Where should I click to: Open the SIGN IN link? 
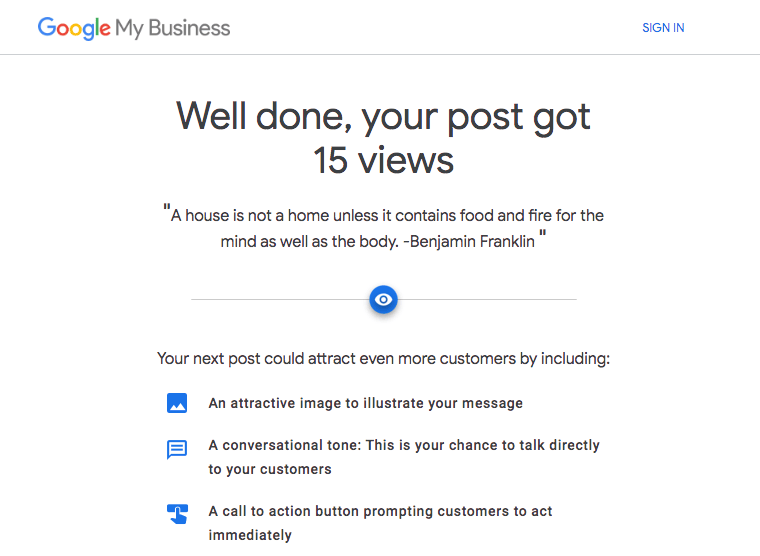pyautogui.click(x=663, y=28)
